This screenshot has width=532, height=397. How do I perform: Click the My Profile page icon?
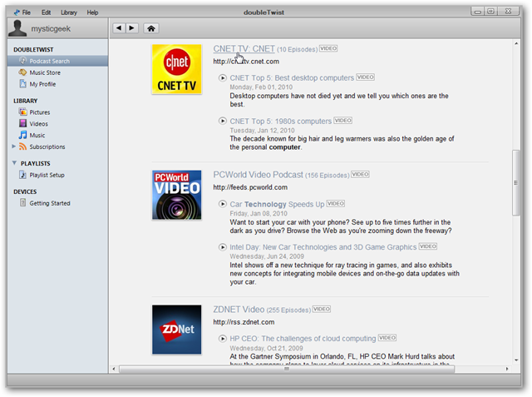pyautogui.click(x=22, y=84)
